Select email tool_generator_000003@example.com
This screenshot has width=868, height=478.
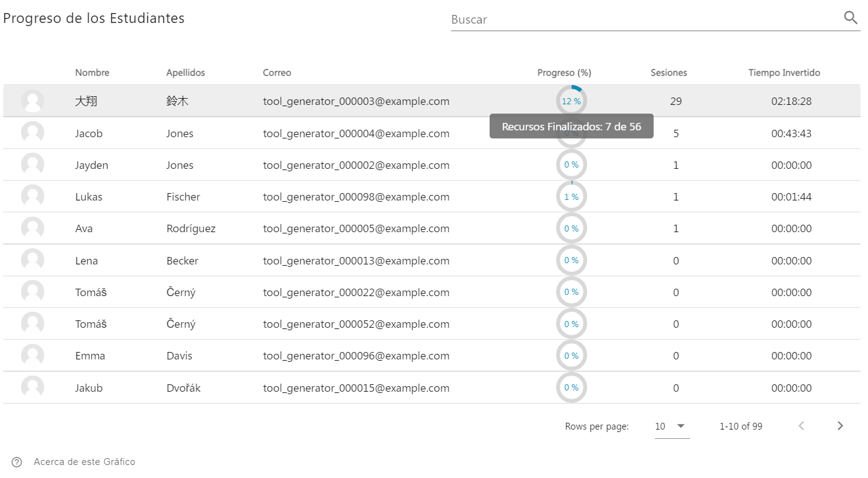(356, 101)
